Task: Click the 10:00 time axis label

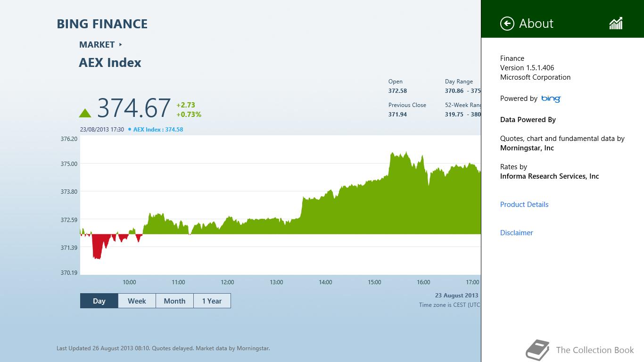Action: coord(129,282)
